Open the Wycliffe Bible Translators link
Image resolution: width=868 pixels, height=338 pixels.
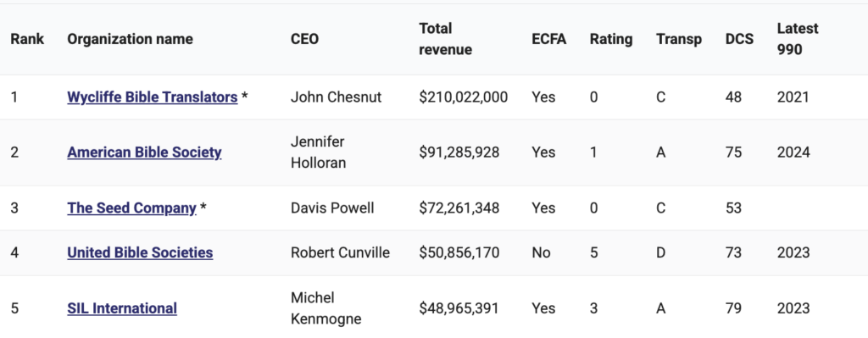click(153, 97)
